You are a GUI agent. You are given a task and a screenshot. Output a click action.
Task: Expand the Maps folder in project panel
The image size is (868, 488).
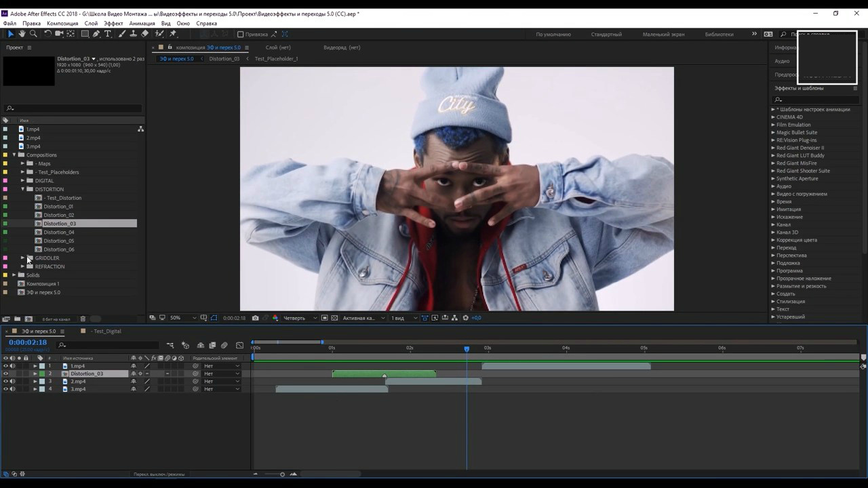point(22,163)
